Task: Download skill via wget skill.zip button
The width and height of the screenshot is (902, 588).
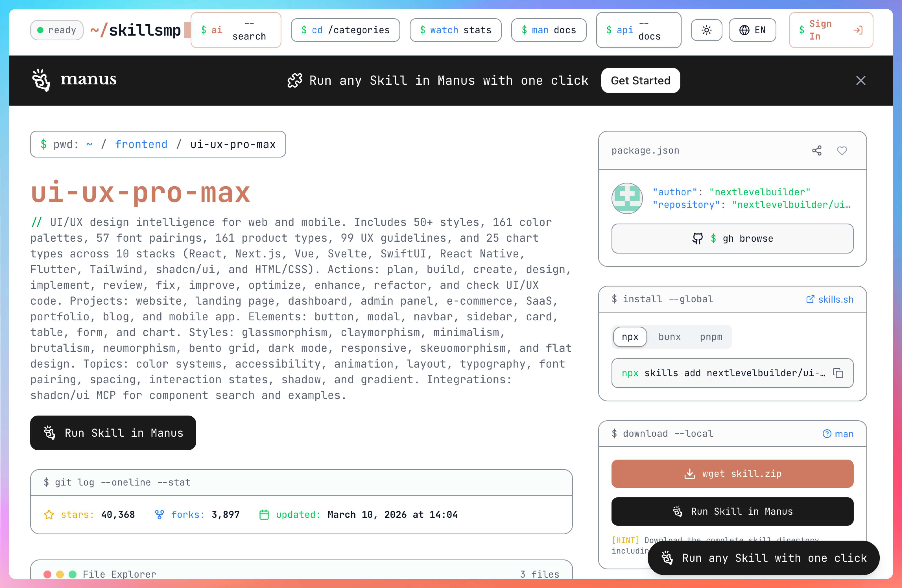Action: click(732, 473)
